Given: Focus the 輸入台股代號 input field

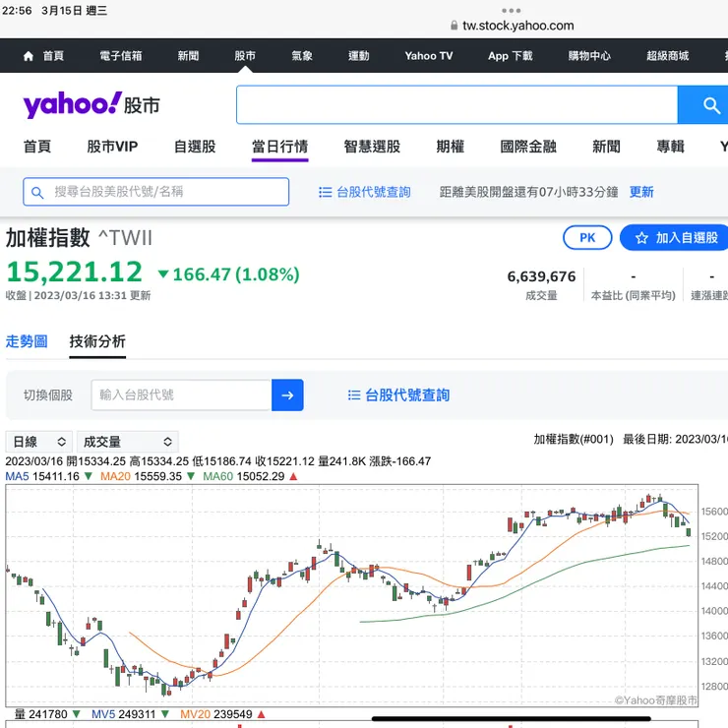Looking at the screenshot, I should [182, 395].
